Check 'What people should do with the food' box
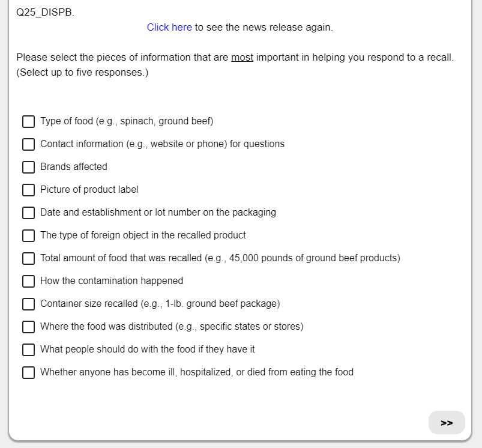This screenshot has width=482, height=448. 29,350
